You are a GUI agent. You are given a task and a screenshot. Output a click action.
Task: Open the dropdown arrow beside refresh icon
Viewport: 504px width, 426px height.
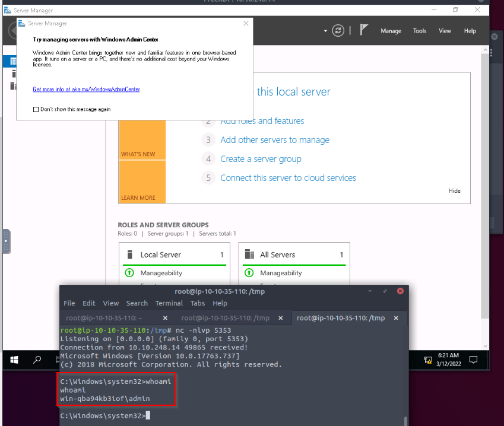click(325, 31)
